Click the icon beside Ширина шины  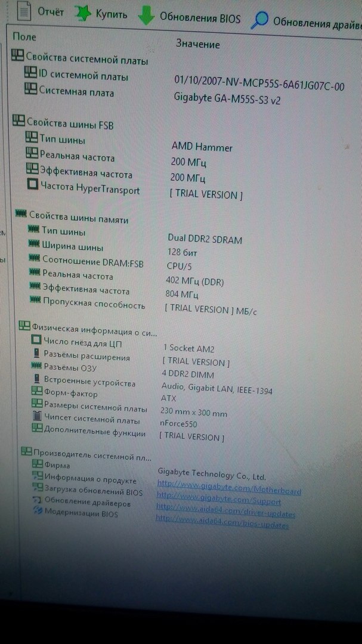coord(34,243)
